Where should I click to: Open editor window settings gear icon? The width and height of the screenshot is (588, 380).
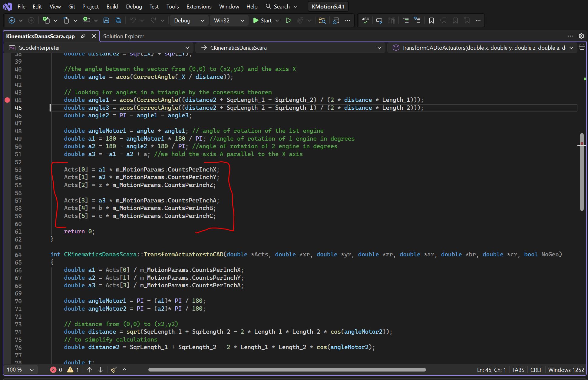581,36
